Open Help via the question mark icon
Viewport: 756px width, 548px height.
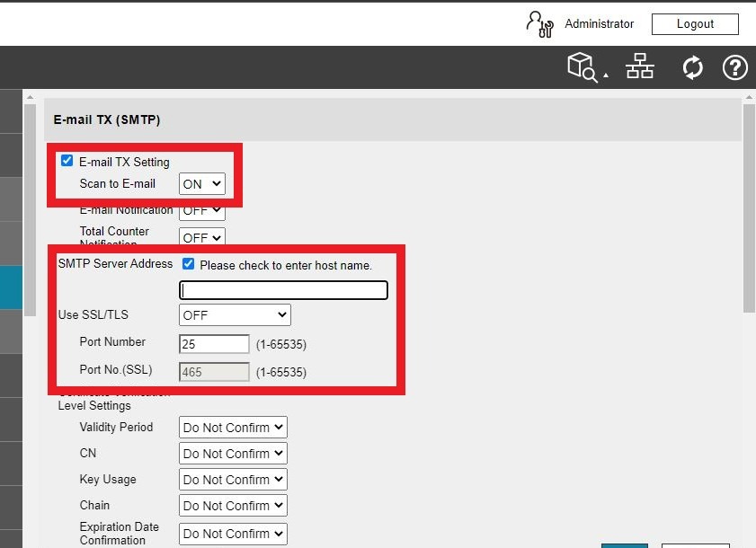pos(734,66)
